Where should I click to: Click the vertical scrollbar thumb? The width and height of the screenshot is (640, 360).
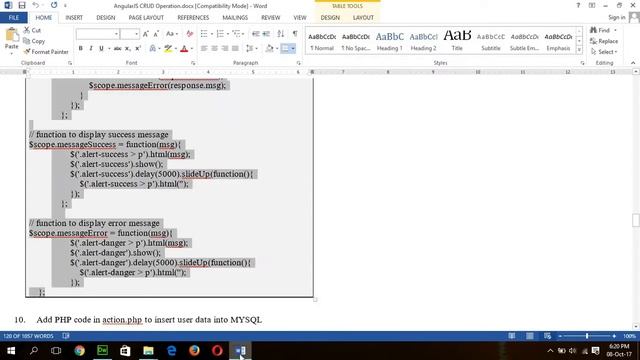[636, 220]
